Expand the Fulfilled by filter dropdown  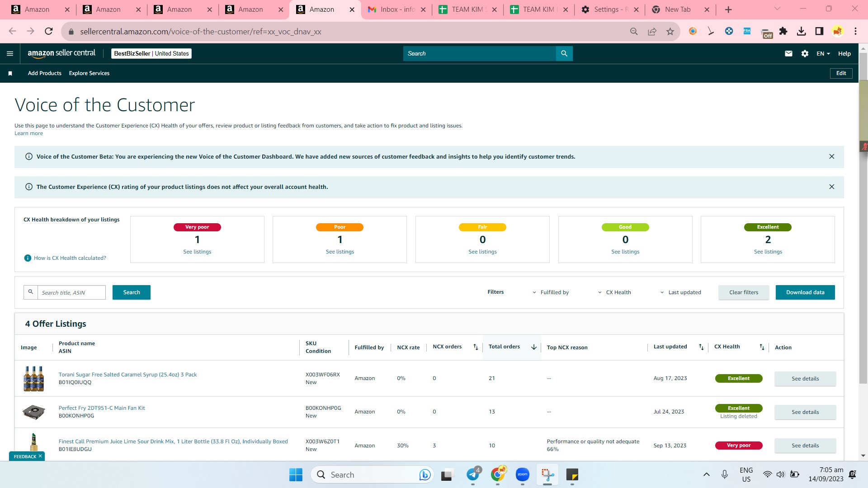coord(551,292)
